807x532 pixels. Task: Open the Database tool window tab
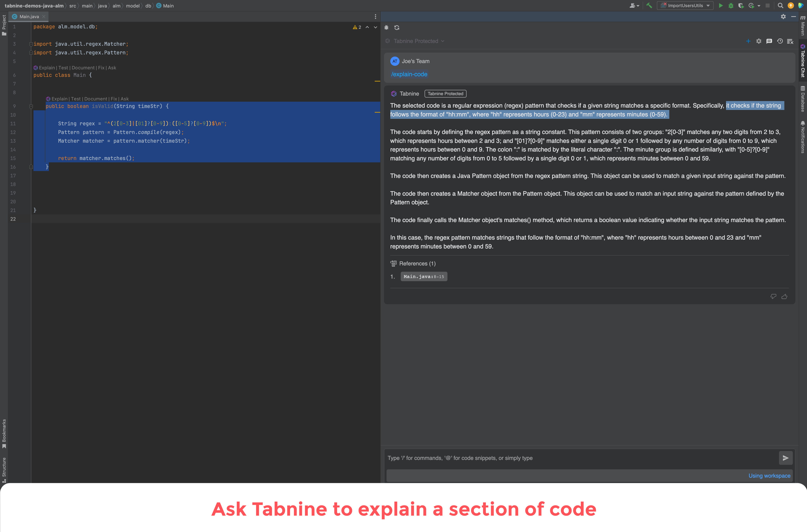point(803,99)
